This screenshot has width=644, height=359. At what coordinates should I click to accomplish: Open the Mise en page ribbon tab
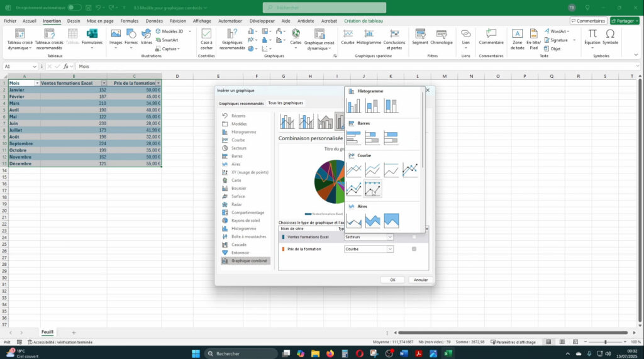point(100,21)
